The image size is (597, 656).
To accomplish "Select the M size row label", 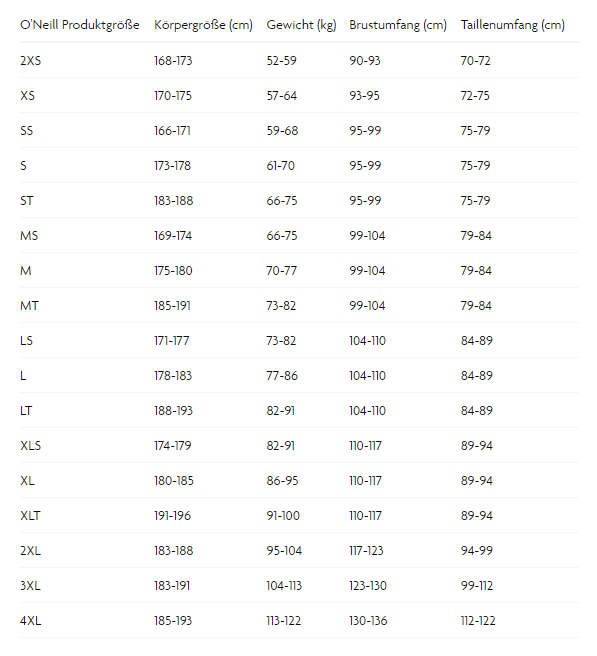I will coord(26,271).
